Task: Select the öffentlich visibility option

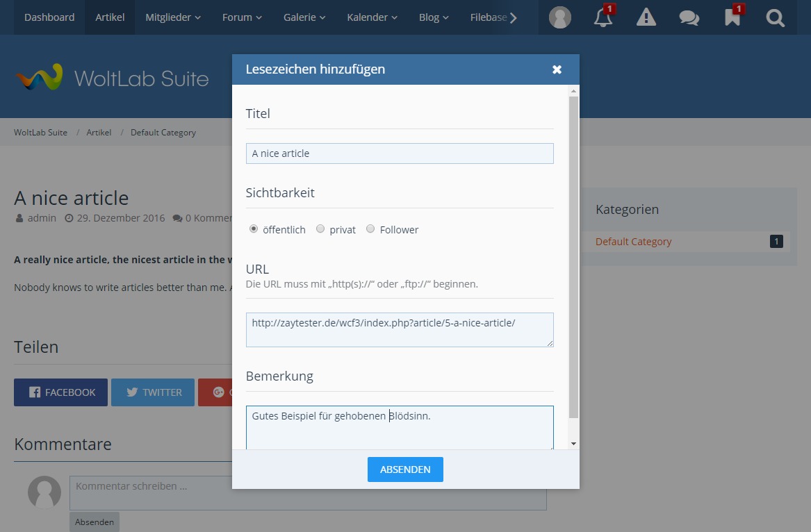Action: coord(254,229)
